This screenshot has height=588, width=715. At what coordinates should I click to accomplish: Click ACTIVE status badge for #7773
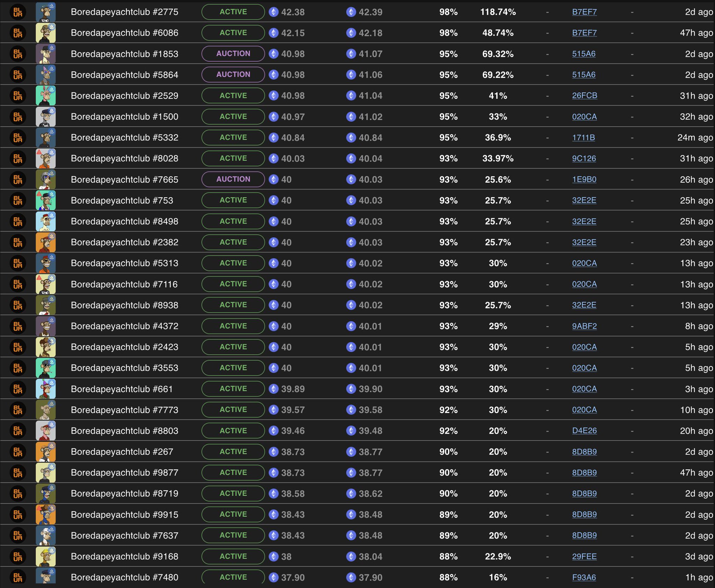(233, 410)
